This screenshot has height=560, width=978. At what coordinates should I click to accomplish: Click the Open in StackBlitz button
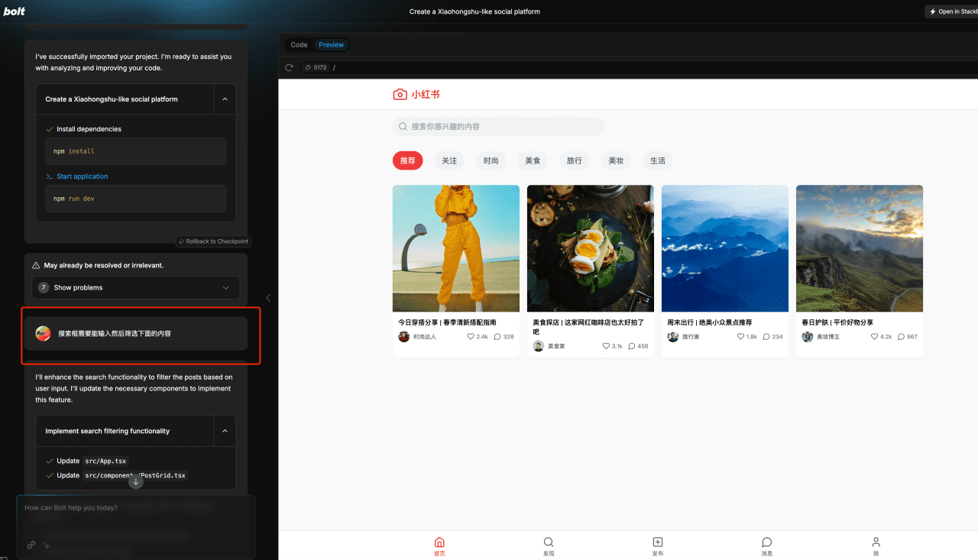click(951, 11)
